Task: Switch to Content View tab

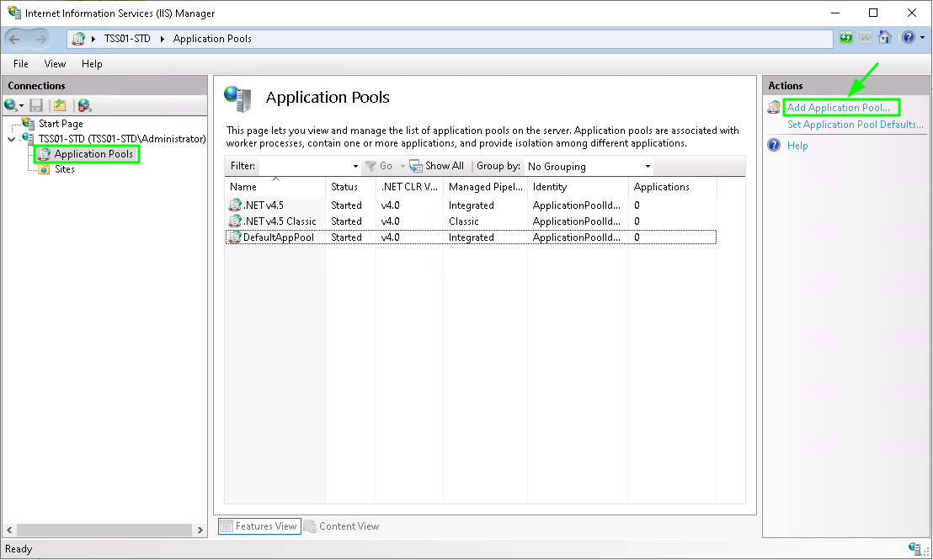Action: [x=342, y=526]
